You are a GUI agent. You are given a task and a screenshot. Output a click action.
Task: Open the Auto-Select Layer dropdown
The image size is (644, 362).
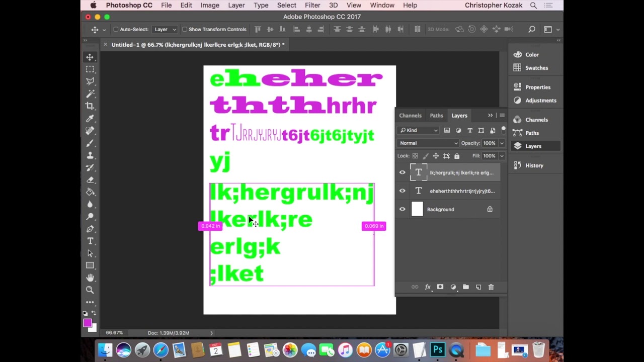click(165, 30)
